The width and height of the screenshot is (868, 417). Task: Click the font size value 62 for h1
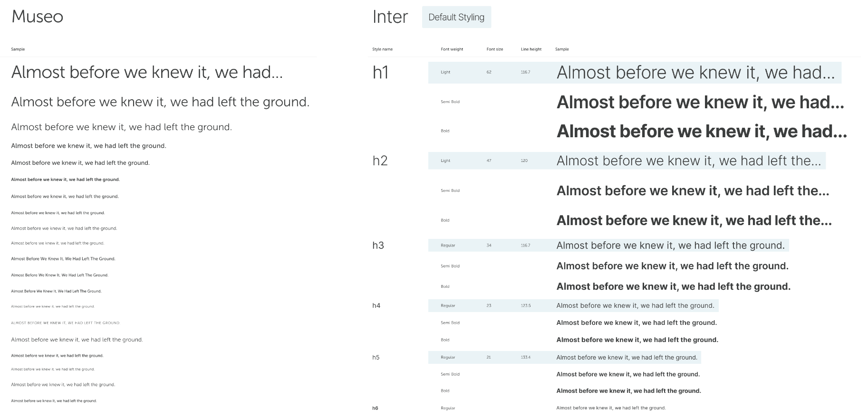coord(490,72)
